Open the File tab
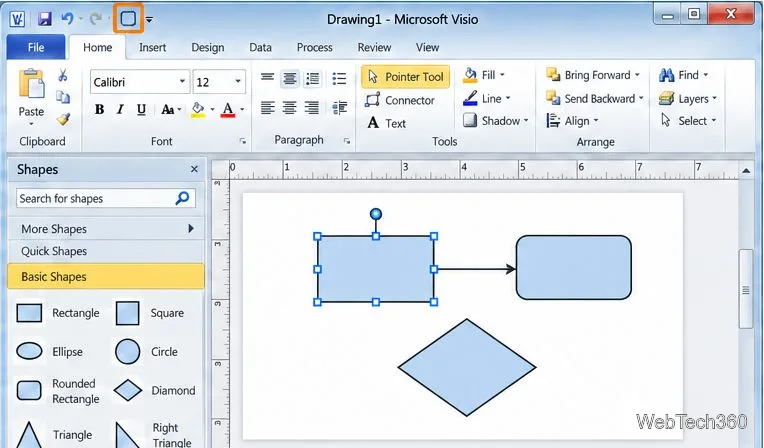This screenshot has width=764, height=448. 36,47
